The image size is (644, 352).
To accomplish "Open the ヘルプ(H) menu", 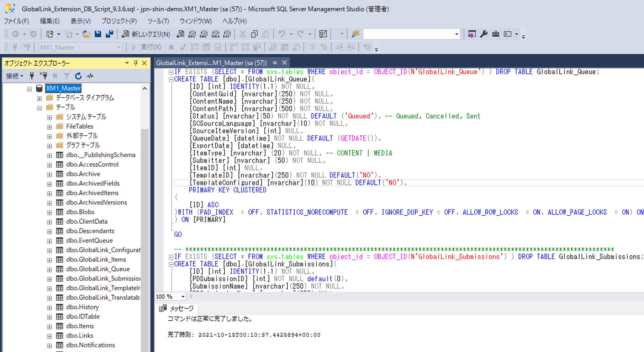I will click(235, 21).
